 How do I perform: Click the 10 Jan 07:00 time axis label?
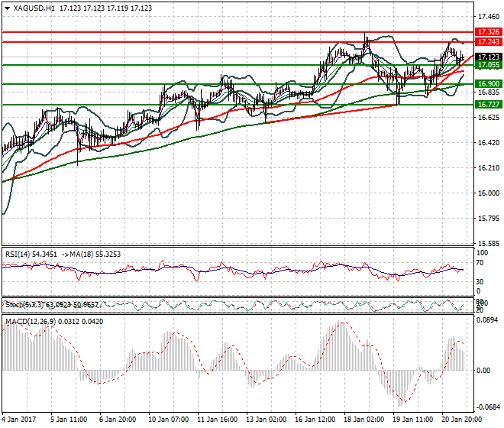coord(169,420)
